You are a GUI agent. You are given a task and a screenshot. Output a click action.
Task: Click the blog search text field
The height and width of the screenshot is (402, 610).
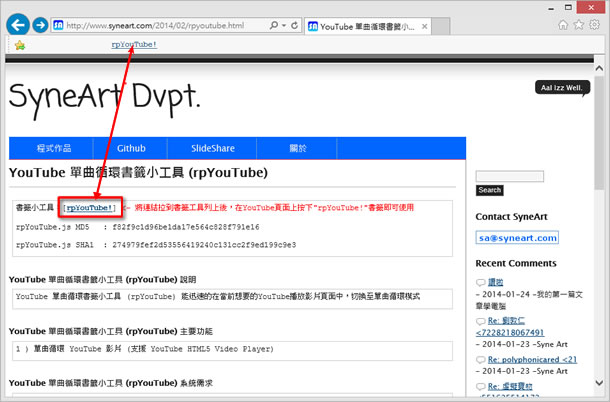click(x=509, y=177)
